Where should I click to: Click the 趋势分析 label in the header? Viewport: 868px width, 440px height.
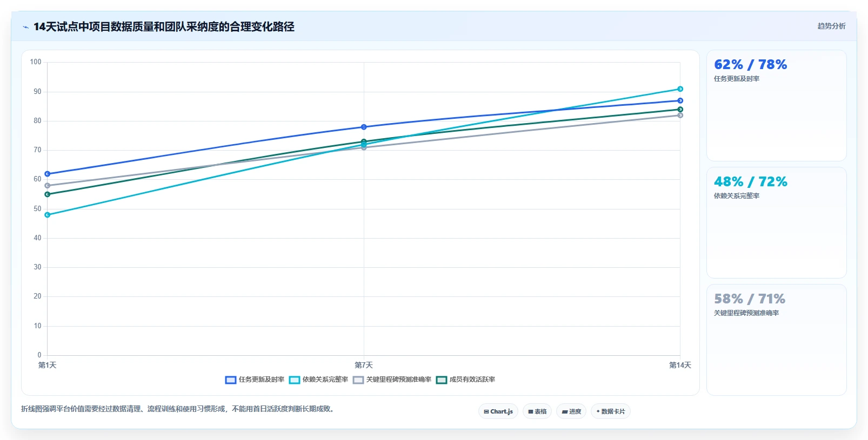(831, 26)
